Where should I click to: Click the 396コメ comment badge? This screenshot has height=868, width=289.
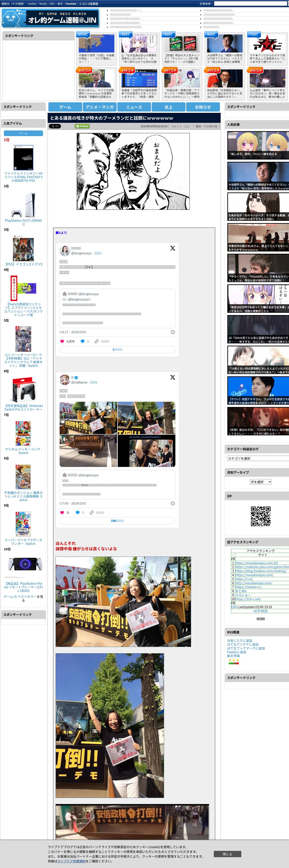tap(127, 70)
